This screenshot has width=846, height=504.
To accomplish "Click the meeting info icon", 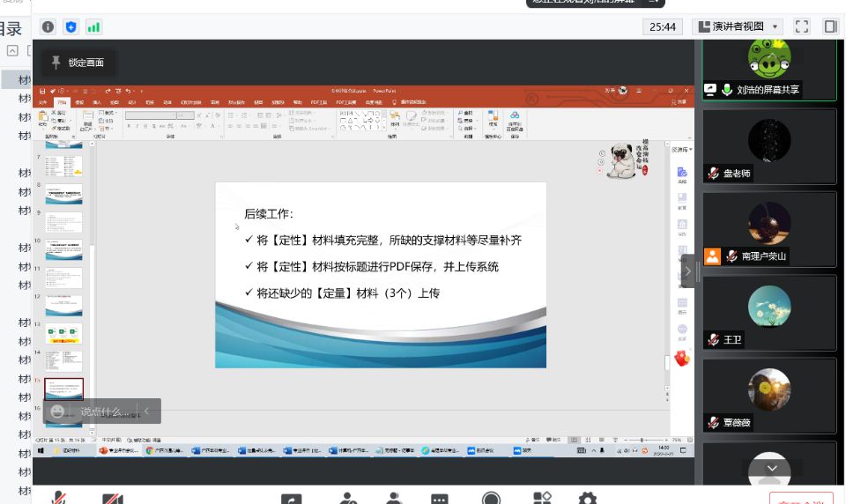I will pyautogui.click(x=48, y=26).
